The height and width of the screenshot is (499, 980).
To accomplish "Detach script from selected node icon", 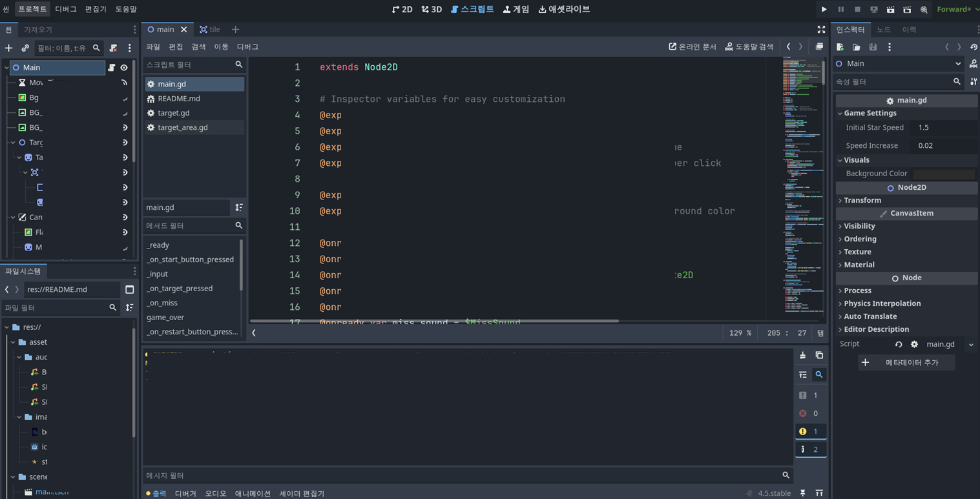I will tap(113, 48).
